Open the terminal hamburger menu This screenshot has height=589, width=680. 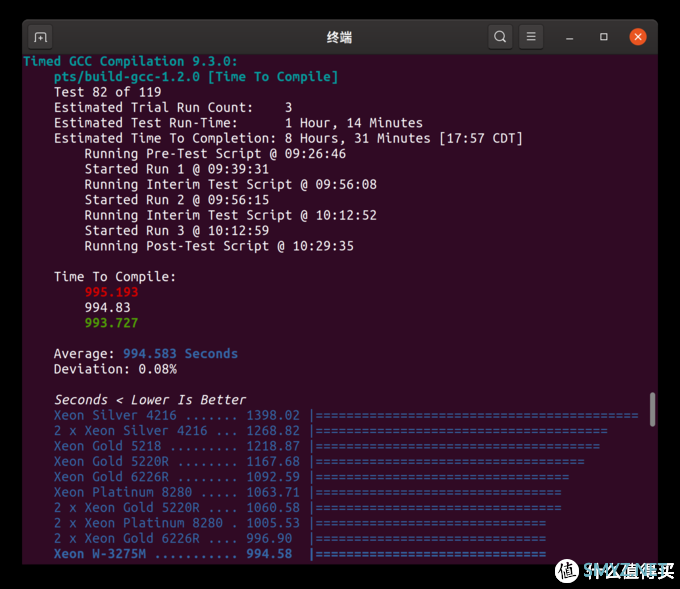(x=531, y=37)
